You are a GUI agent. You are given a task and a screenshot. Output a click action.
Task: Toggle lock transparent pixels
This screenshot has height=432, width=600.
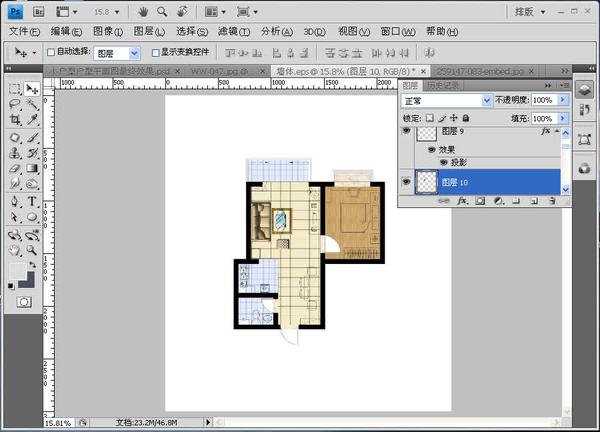point(430,118)
